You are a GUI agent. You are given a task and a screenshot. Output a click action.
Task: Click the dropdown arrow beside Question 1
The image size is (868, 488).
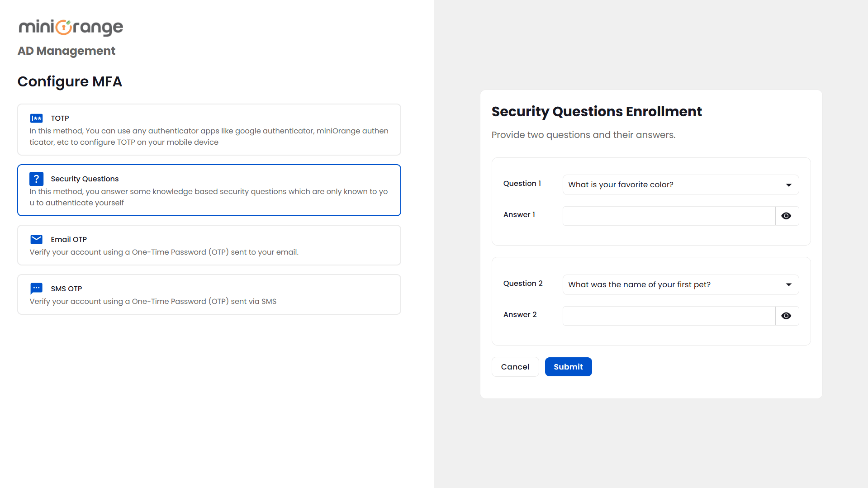pyautogui.click(x=788, y=185)
